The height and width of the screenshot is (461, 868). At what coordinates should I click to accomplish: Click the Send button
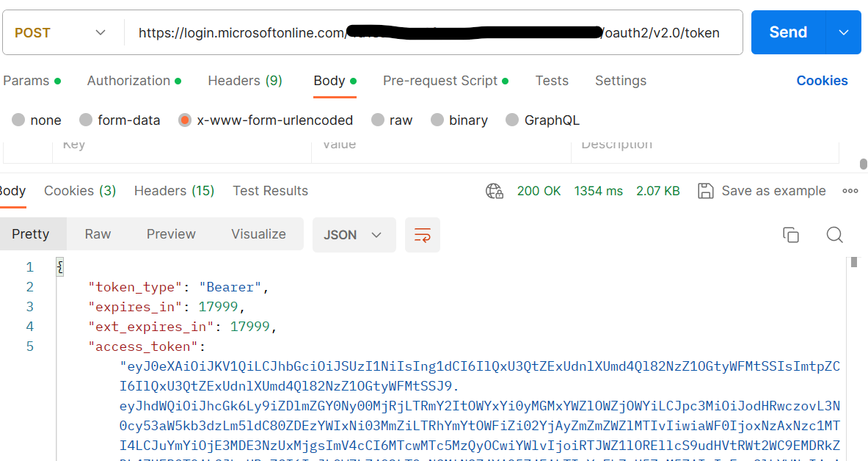point(788,32)
